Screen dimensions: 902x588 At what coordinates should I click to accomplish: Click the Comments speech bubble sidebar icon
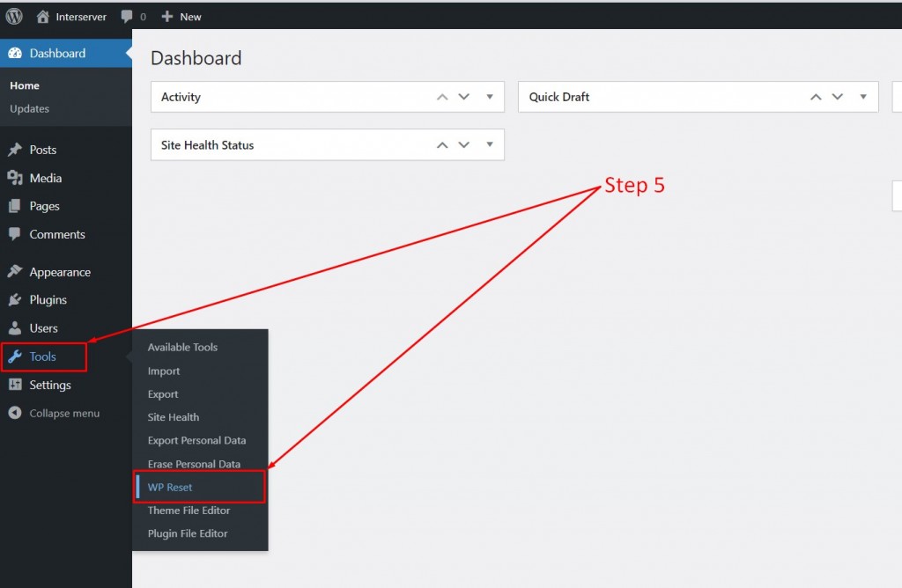pyautogui.click(x=15, y=234)
